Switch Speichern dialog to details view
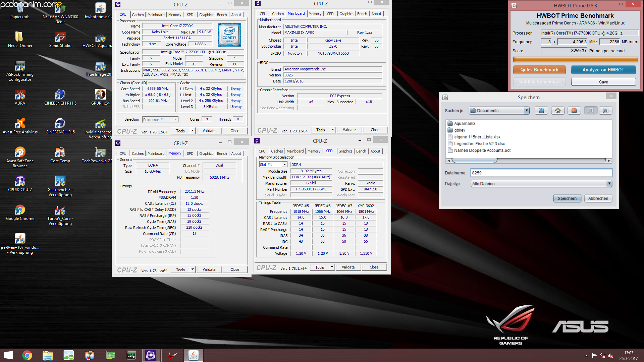 point(605,111)
